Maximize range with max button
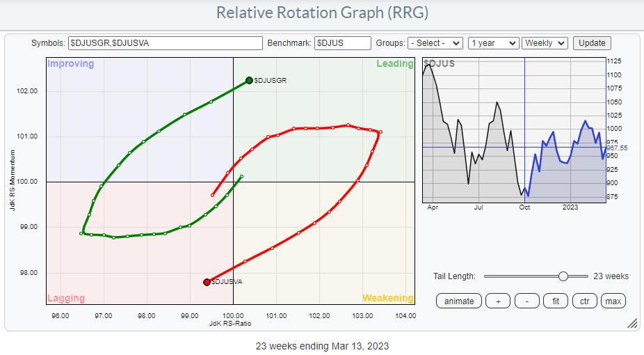This screenshot has height=355, width=644. [x=613, y=301]
